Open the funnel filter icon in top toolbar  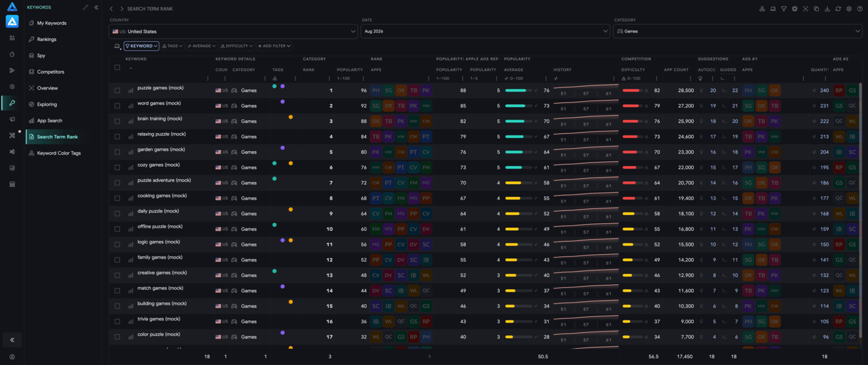(x=784, y=9)
